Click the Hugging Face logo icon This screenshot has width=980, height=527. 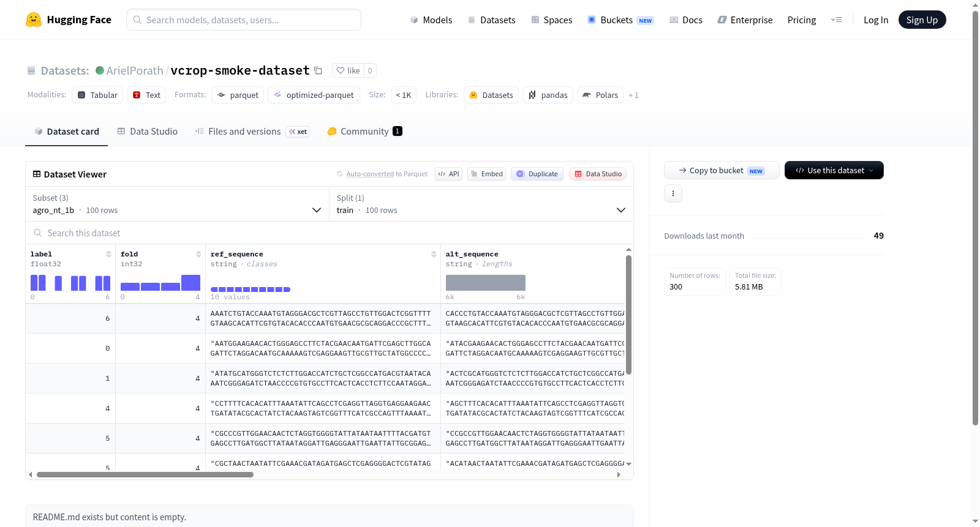pyautogui.click(x=34, y=20)
